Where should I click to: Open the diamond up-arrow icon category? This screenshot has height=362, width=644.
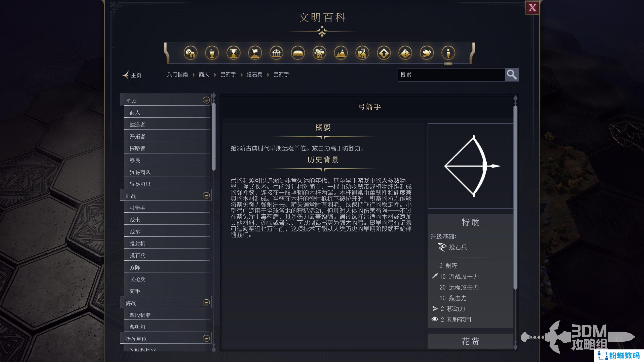point(384,53)
